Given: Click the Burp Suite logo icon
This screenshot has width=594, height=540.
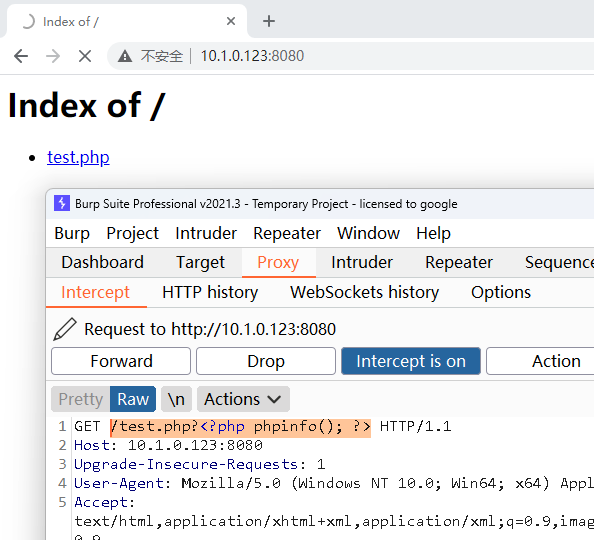Looking at the screenshot, I should 62,203.
